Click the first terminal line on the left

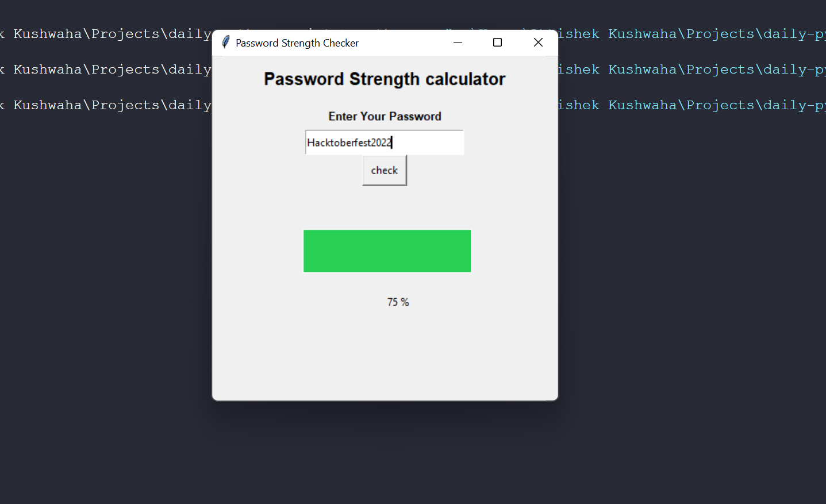[x=106, y=34]
